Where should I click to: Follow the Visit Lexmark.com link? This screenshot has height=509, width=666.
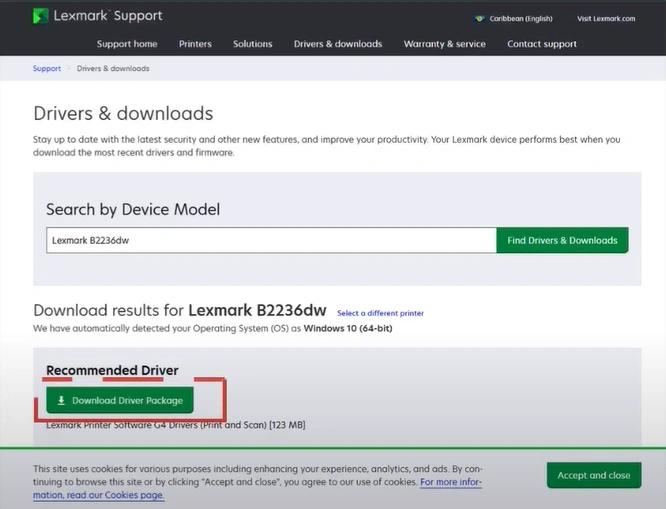coord(605,19)
